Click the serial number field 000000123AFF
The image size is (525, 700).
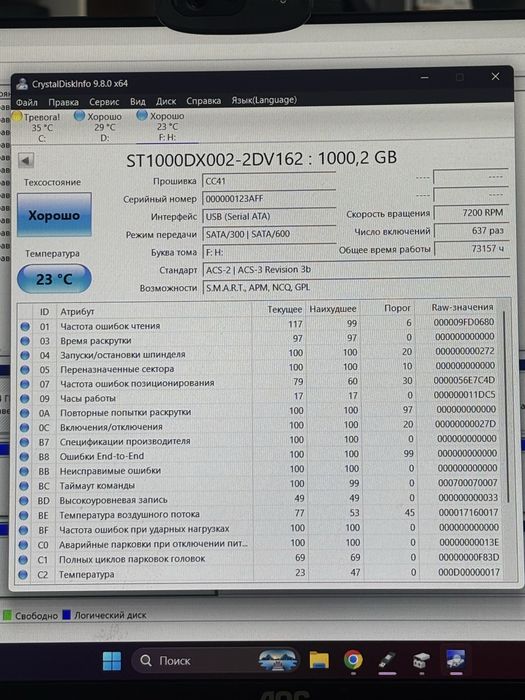(x=269, y=199)
